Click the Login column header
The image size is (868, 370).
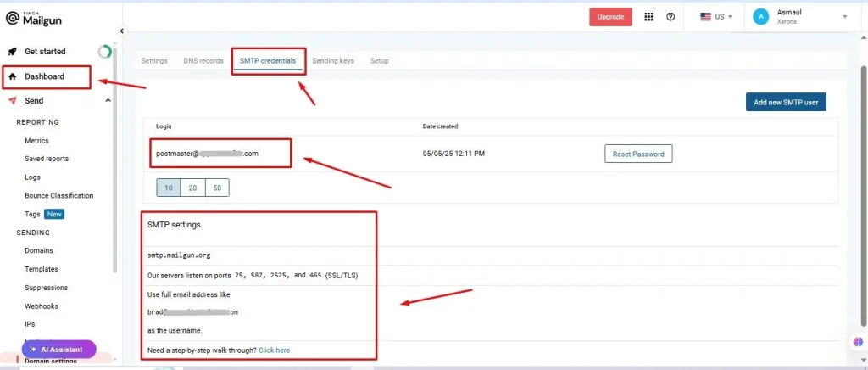click(x=164, y=126)
